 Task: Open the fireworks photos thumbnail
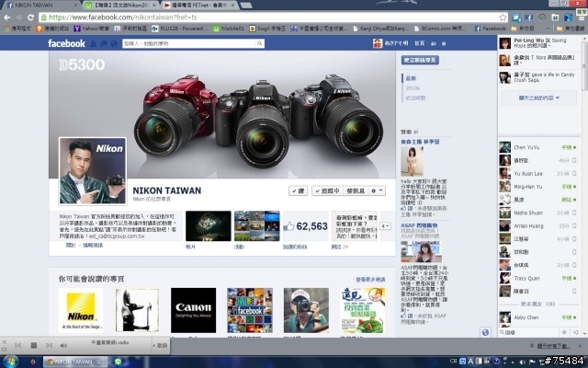click(209, 225)
